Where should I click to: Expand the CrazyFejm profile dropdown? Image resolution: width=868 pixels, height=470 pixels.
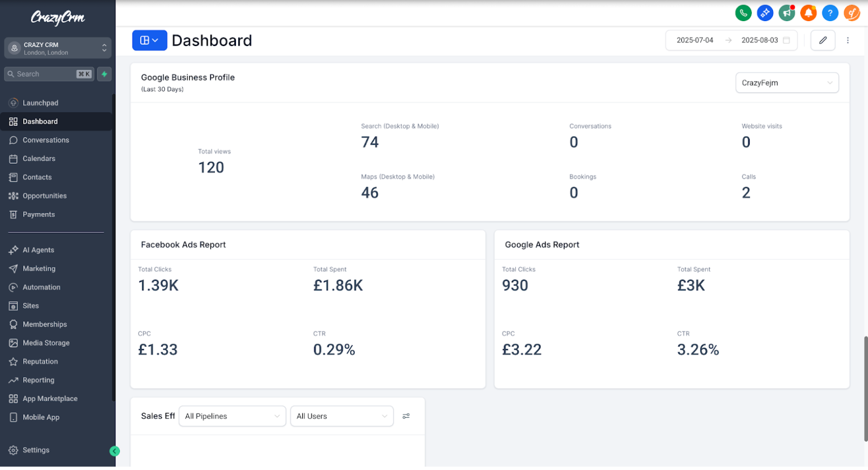point(786,83)
